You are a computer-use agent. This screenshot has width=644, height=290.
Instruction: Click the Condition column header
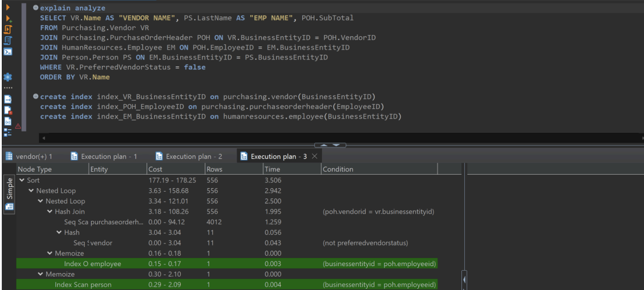pyautogui.click(x=379, y=169)
